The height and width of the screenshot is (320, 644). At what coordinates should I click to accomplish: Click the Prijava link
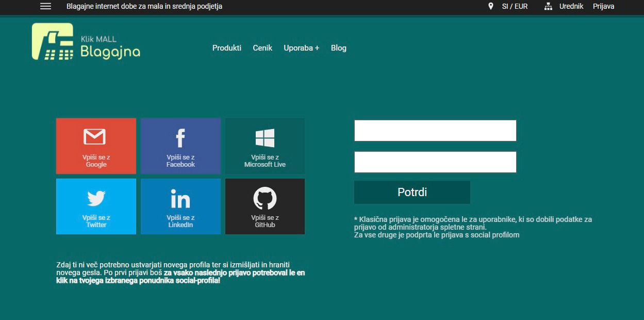tap(604, 7)
